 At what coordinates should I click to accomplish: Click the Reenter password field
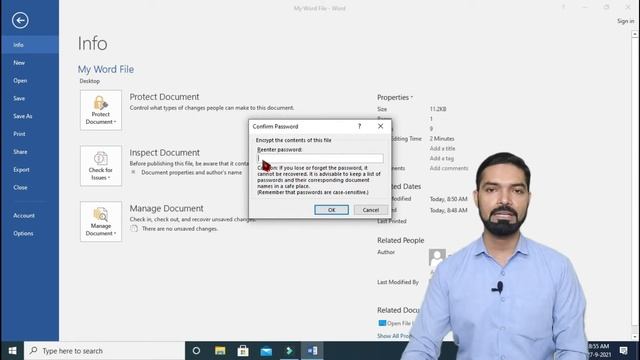320,158
